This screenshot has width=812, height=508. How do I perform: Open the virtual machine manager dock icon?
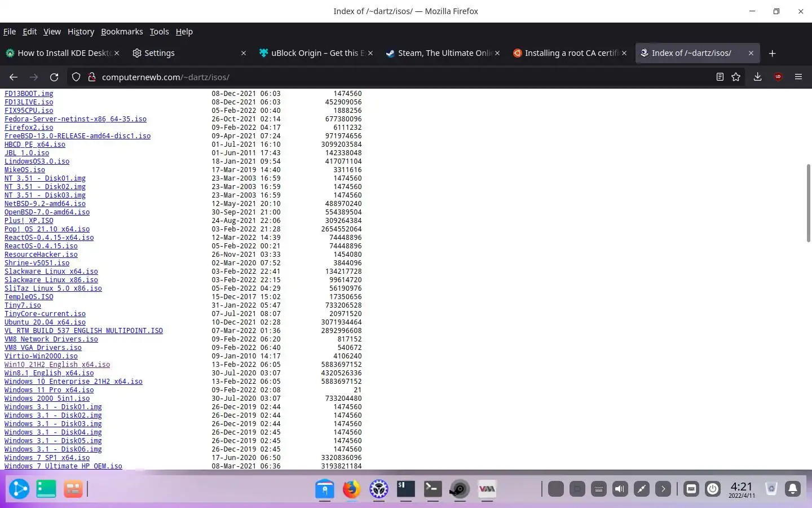[487, 489]
